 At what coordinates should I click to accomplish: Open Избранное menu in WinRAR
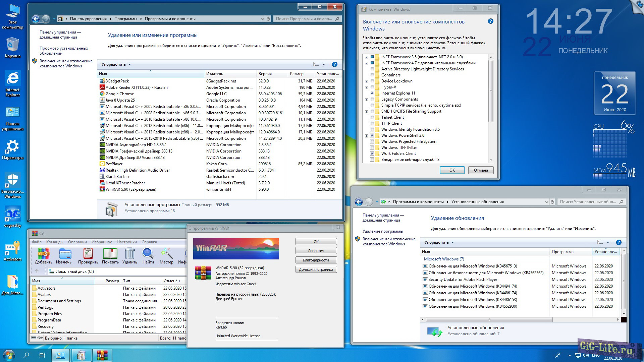[x=102, y=242]
